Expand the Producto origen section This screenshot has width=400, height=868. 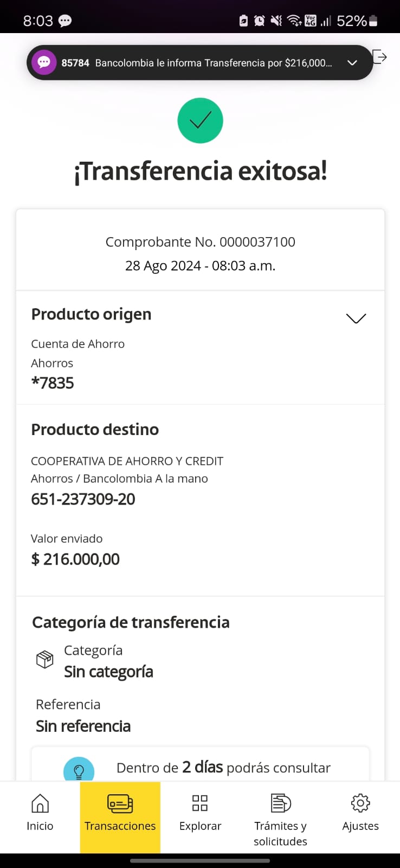point(356,318)
